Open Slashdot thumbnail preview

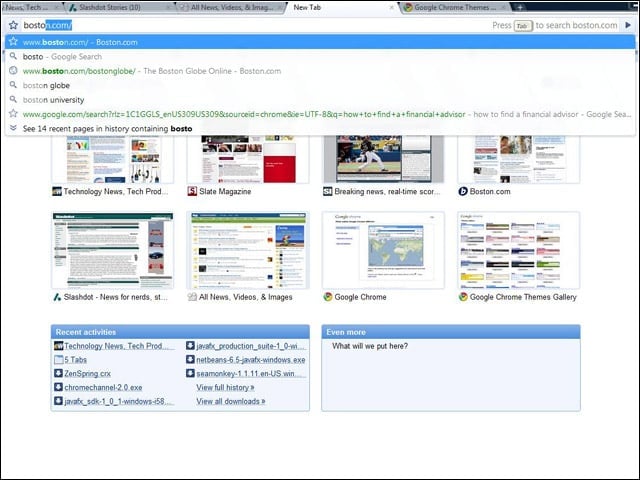point(113,250)
